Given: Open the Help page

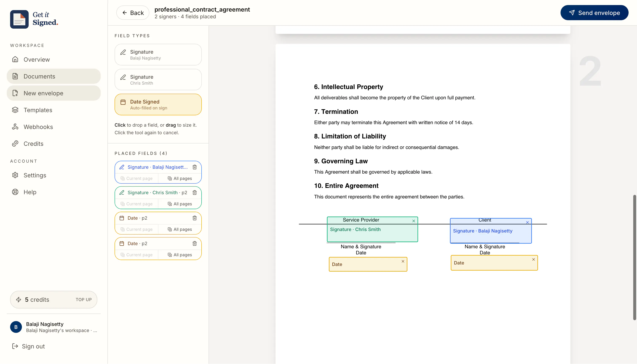Looking at the screenshot, I should tap(54, 192).
